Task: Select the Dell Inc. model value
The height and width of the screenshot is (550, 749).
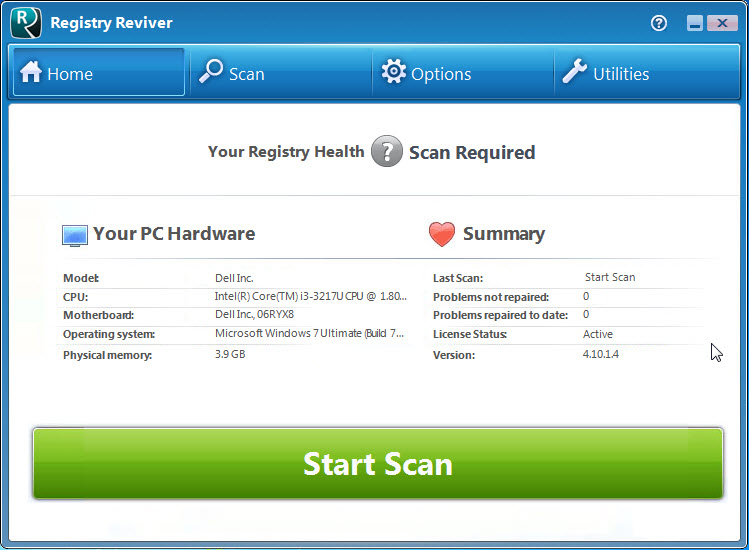Action: point(234,278)
